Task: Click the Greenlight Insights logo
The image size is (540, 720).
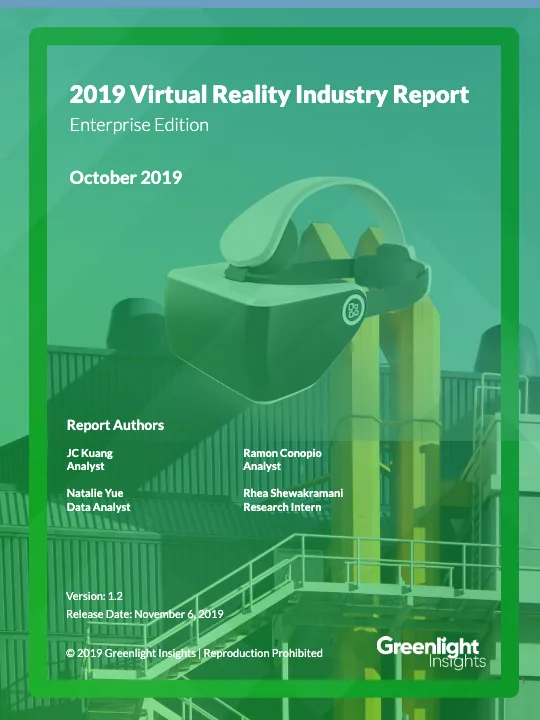Action: 431,652
